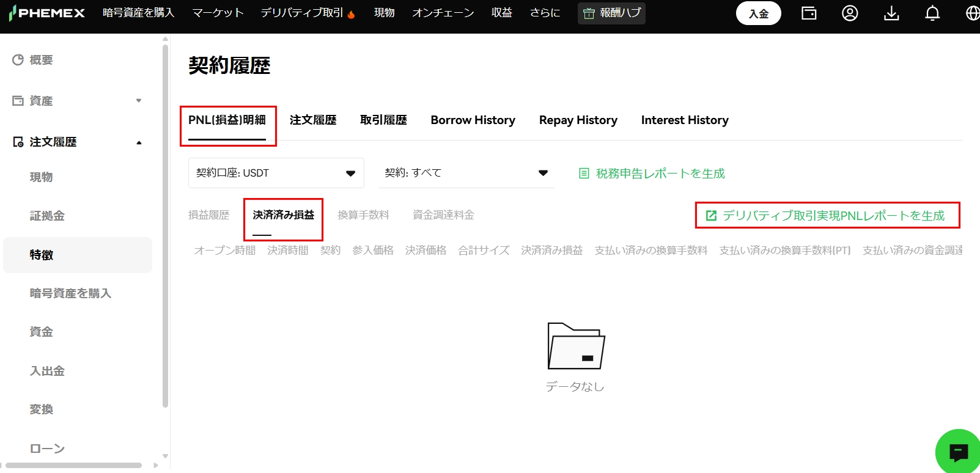This screenshot has height=473, width=980.
Task: Open 暗号資産を購入 in top navigation
Action: coord(139,13)
